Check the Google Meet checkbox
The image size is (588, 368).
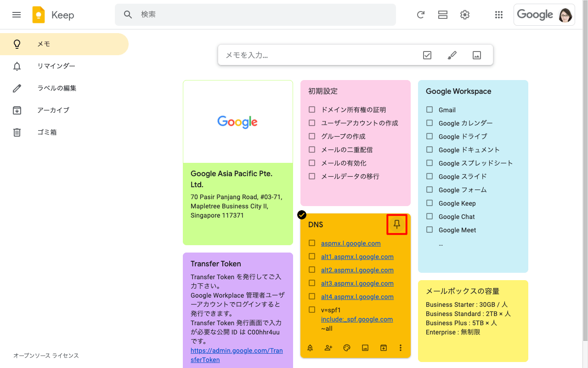point(430,230)
